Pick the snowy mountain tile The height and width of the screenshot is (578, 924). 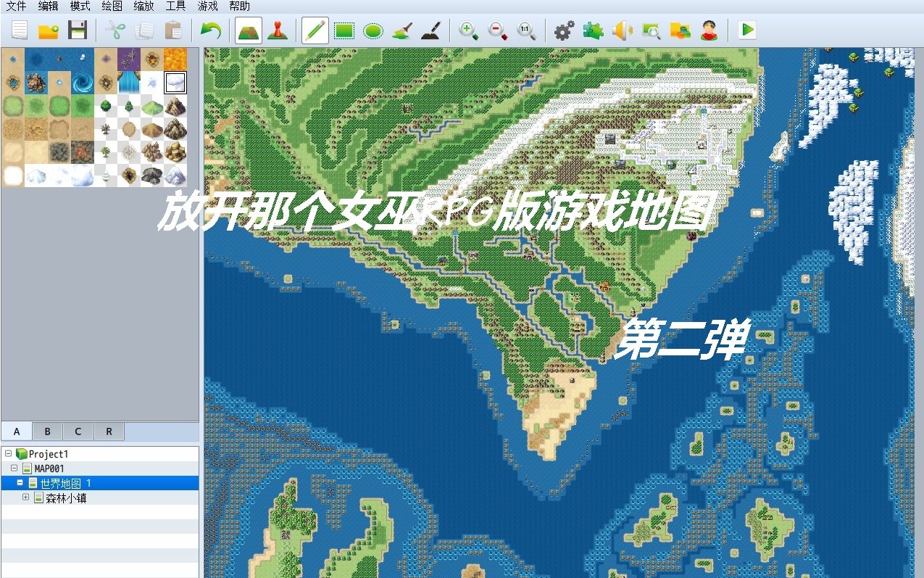(175, 176)
